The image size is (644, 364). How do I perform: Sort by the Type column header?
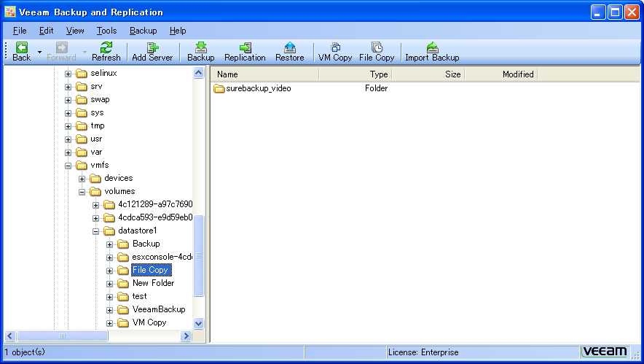click(x=356, y=74)
